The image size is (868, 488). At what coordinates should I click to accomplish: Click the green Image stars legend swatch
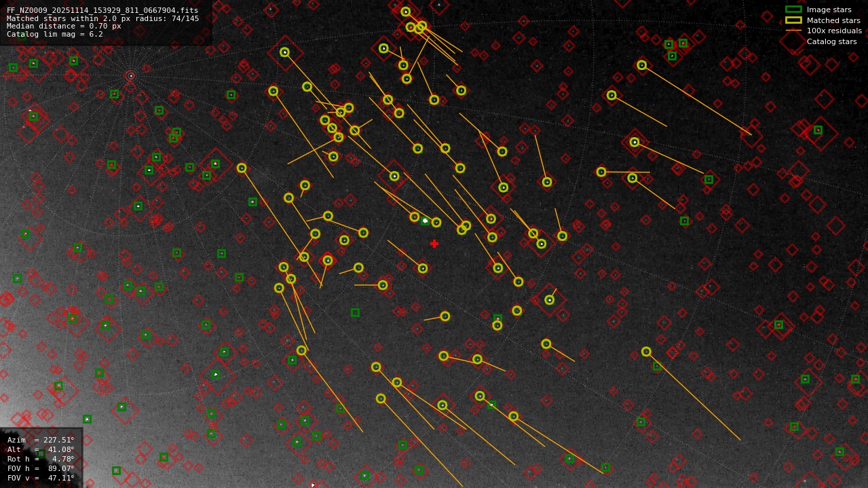click(x=793, y=10)
